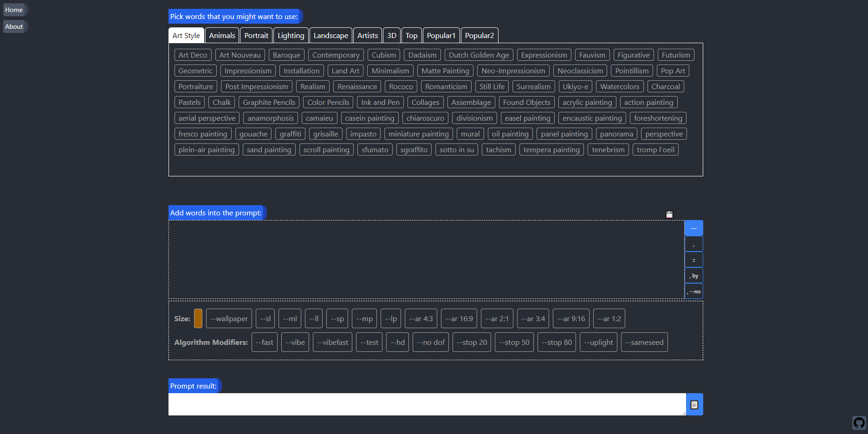This screenshot has height=434, width=868.
Task: Select the 3D tab
Action: (392, 35)
